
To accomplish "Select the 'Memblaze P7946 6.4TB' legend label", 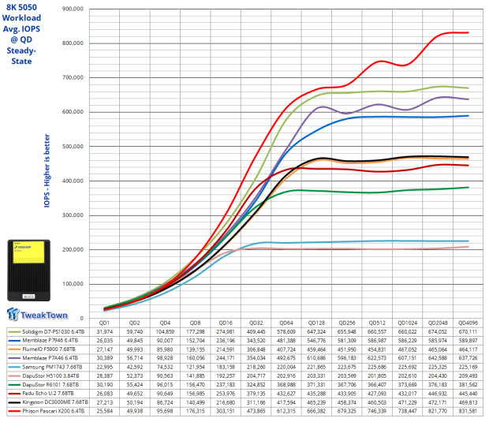I will [50, 341].
